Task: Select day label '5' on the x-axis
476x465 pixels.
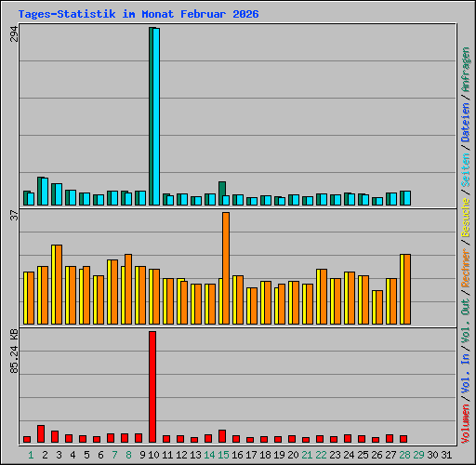Action: 86,455
